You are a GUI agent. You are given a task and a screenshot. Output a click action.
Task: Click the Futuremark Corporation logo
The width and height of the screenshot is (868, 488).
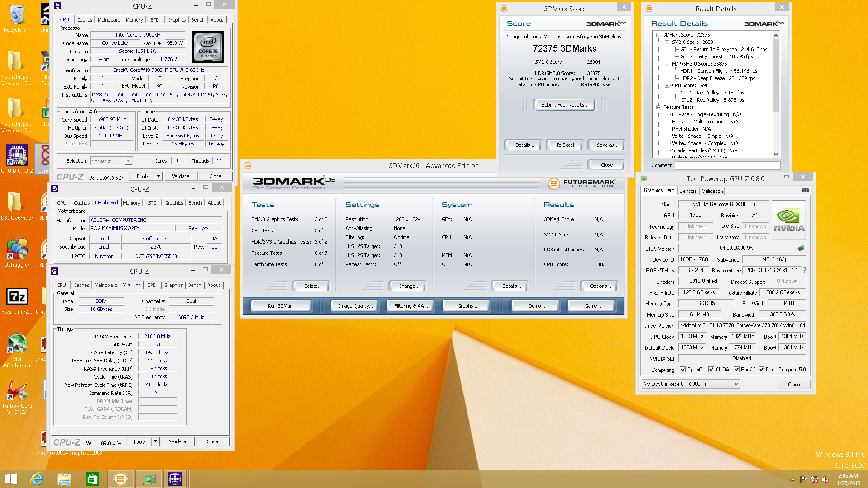pos(581,183)
